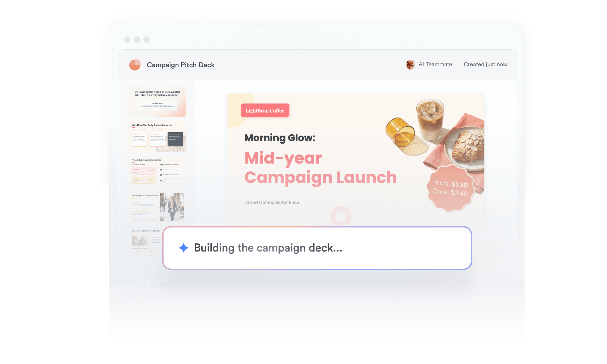Click the 'Building the campaign deck...' status text
The image size is (607, 364).
coord(268,248)
